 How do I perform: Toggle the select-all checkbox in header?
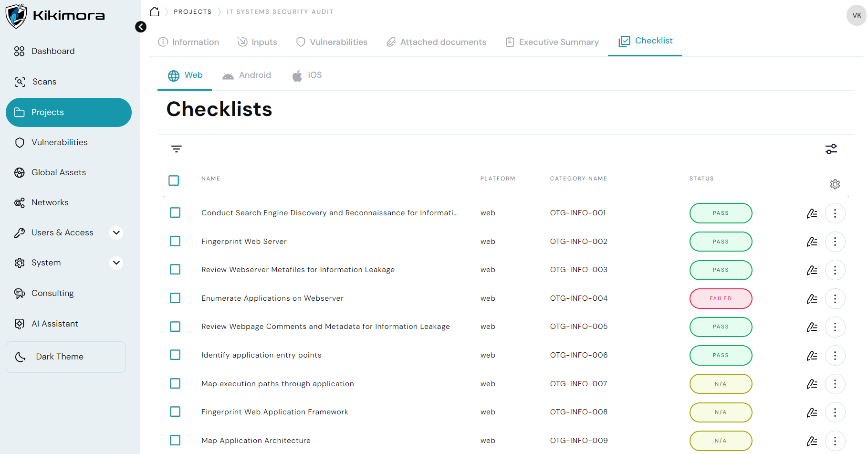174,180
